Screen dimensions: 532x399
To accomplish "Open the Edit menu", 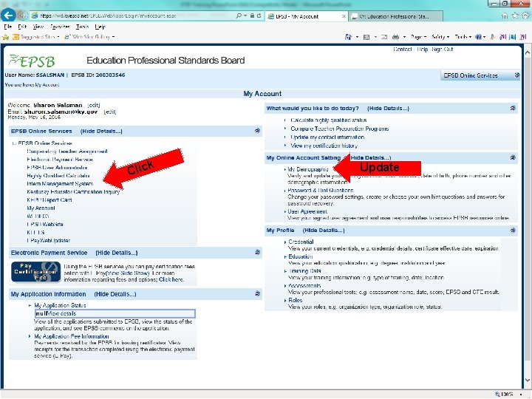I will coord(22,27).
